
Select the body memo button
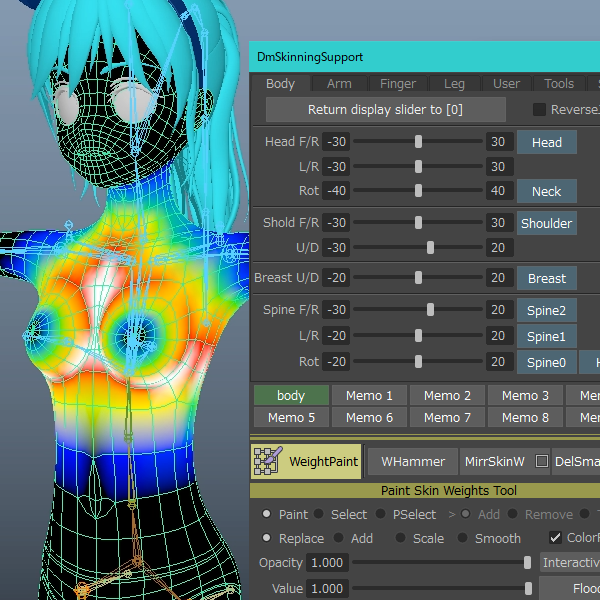coord(291,395)
